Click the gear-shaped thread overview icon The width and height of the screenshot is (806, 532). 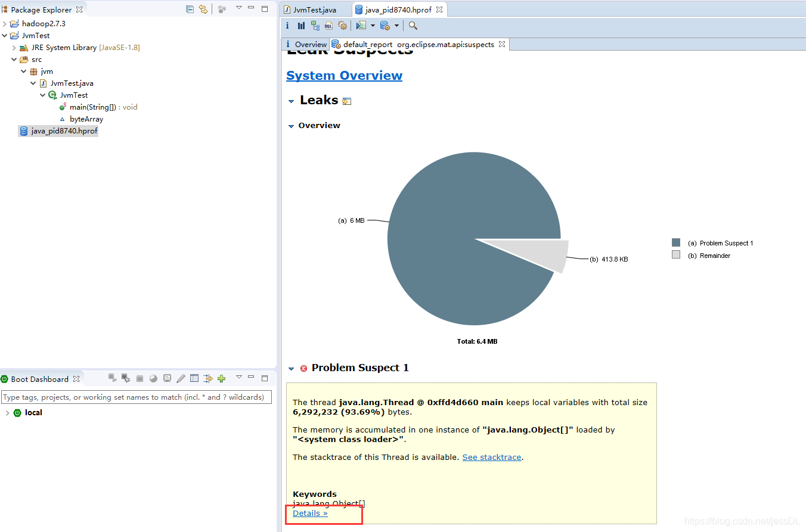[x=342, y=26]
